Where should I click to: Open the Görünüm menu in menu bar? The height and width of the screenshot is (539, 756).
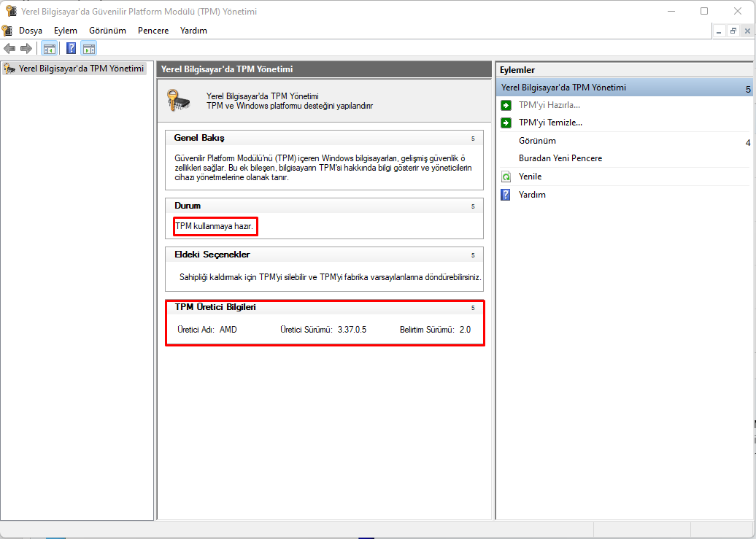(x=107, y=31)
